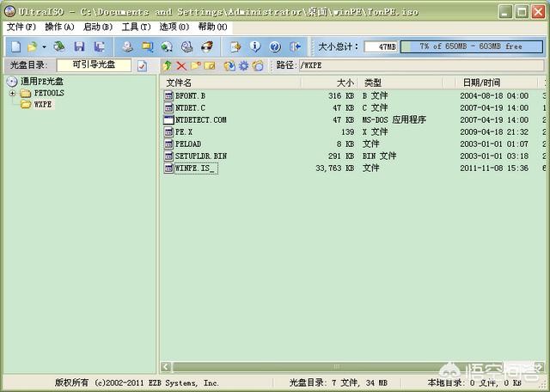Click the 光盘目录: 7 文件, 34 MB status text
Screen dimensions: 550x392
[x=338, y=383]
